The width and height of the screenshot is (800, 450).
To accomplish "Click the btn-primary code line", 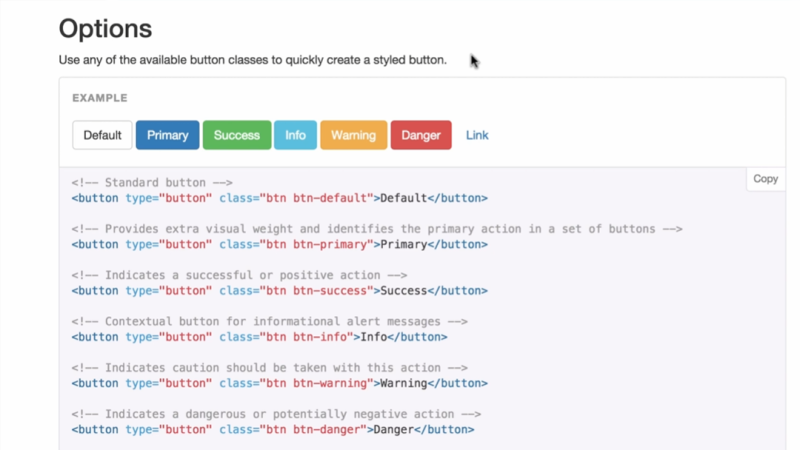I will [x=280, y=244].
